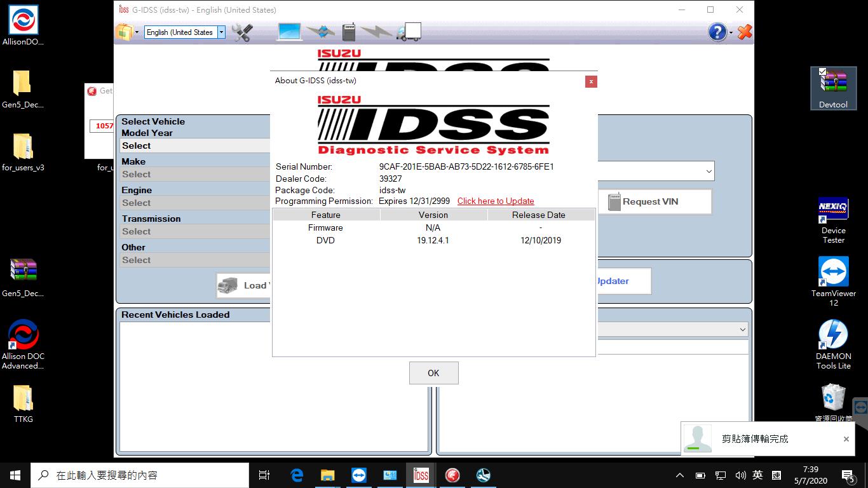Select the Firmware row in the table
868x488 pixels.
coord(433,227)
